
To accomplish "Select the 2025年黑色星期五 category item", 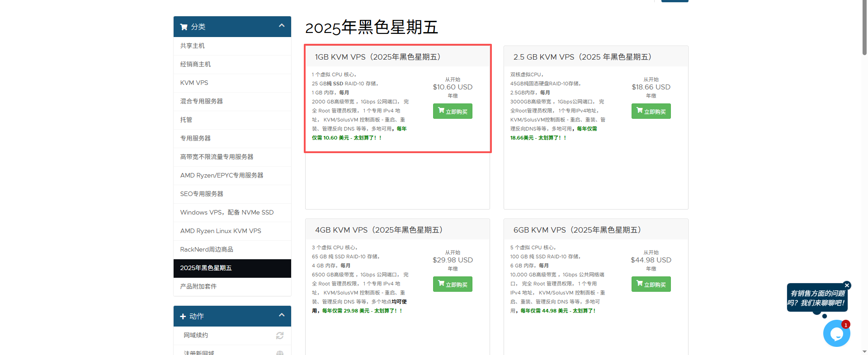I will click(206, 268).
